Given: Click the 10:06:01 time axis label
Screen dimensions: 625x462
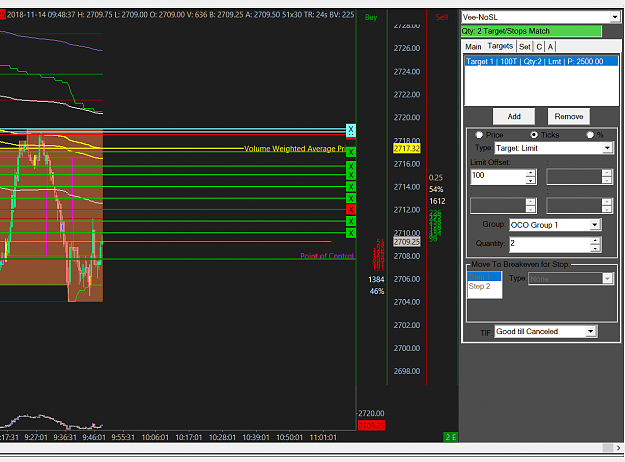Looking at the screenshot, I should (155, 437).
